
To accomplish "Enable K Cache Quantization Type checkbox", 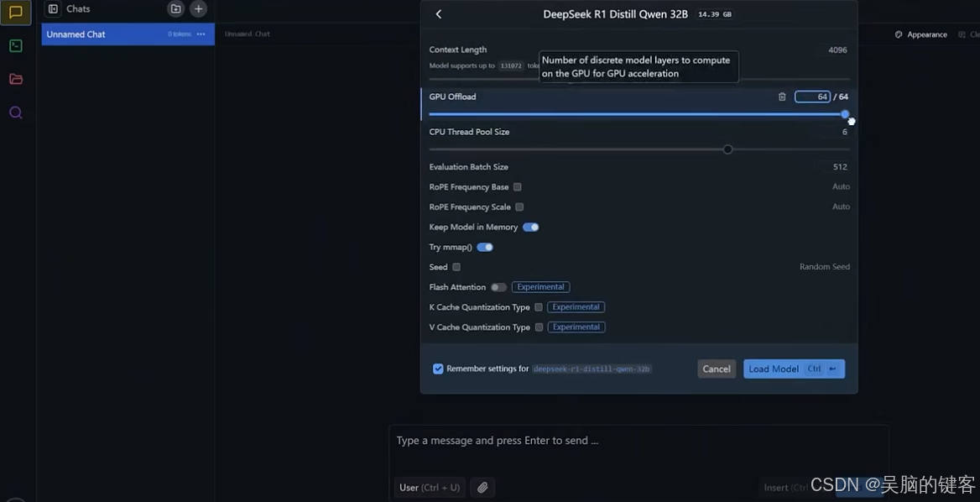I will tap(539, 307).
